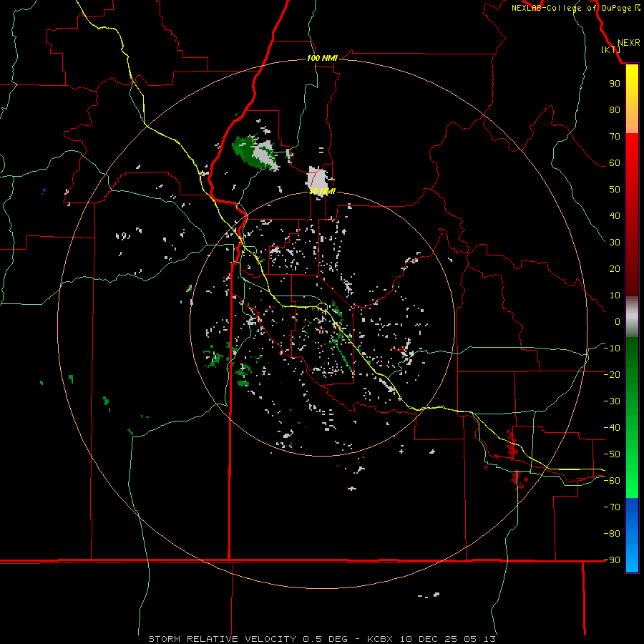This screenshot has width=644, height=644.
Task: Click the 30 value on the velocity scale
Action: pos(615,243)
